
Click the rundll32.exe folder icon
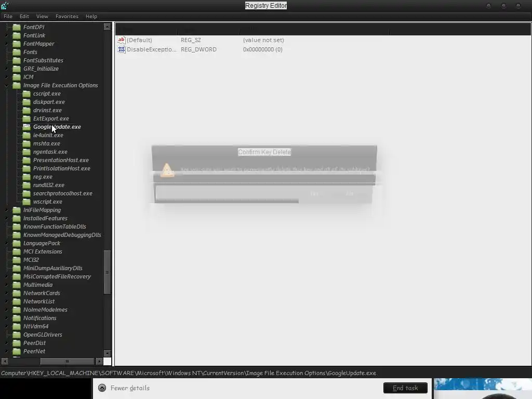coord(26,185)
